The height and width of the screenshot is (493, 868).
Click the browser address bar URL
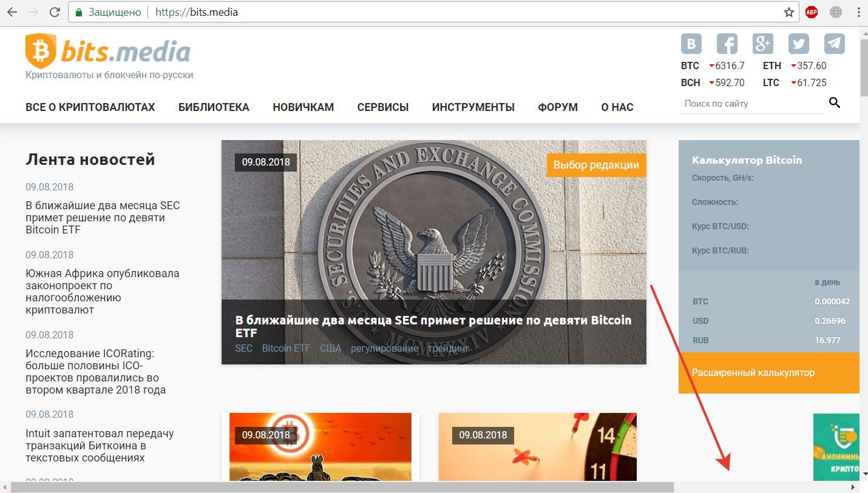197,12
